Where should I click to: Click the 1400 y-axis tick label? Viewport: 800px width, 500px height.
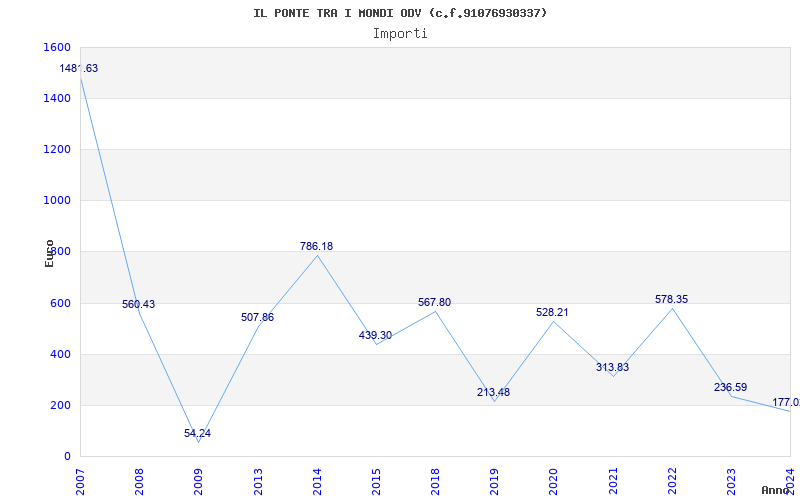[57, 98]
